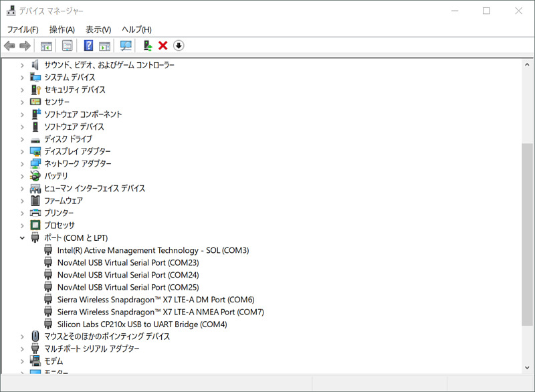Image resolution: width=535 pixels, height=392 pixels.
Task: Click the red X uninstall device icon
Action: pos(163,45)
